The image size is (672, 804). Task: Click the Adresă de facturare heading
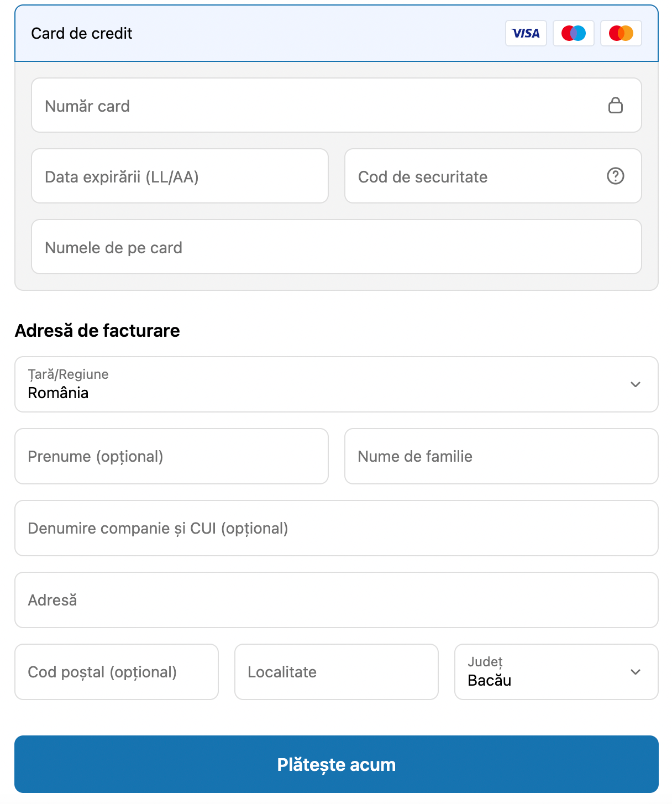tap(97, 331)
